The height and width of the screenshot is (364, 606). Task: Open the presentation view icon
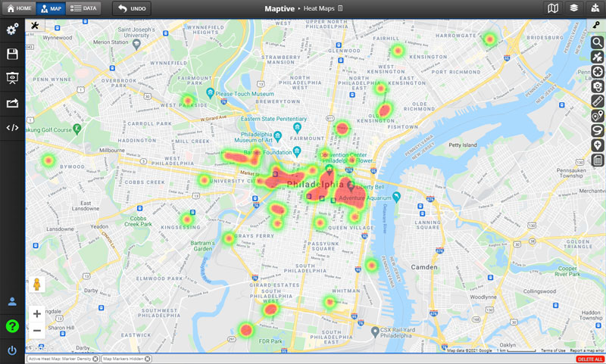click(x=12, y=78)
